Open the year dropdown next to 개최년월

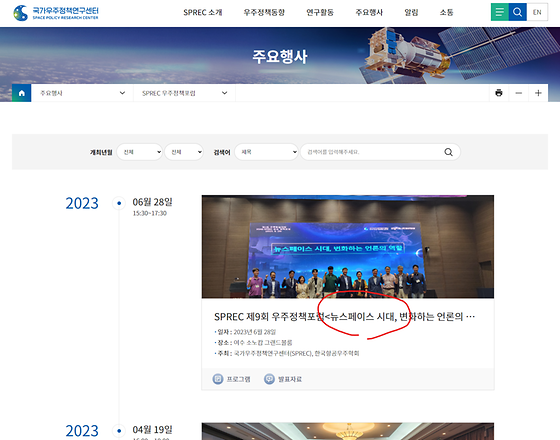point(140,152)
